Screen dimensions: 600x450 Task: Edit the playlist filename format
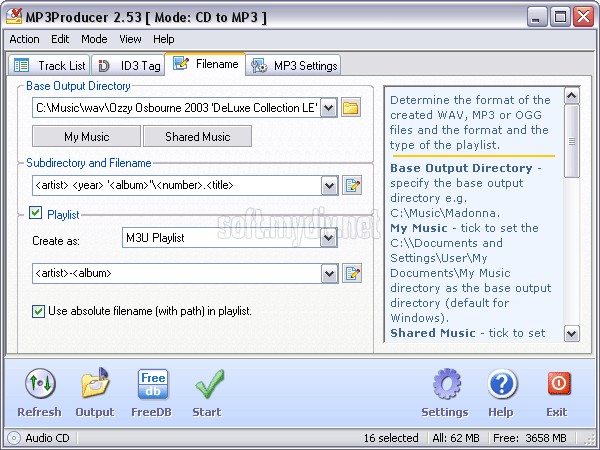click(x=352, y=273)
